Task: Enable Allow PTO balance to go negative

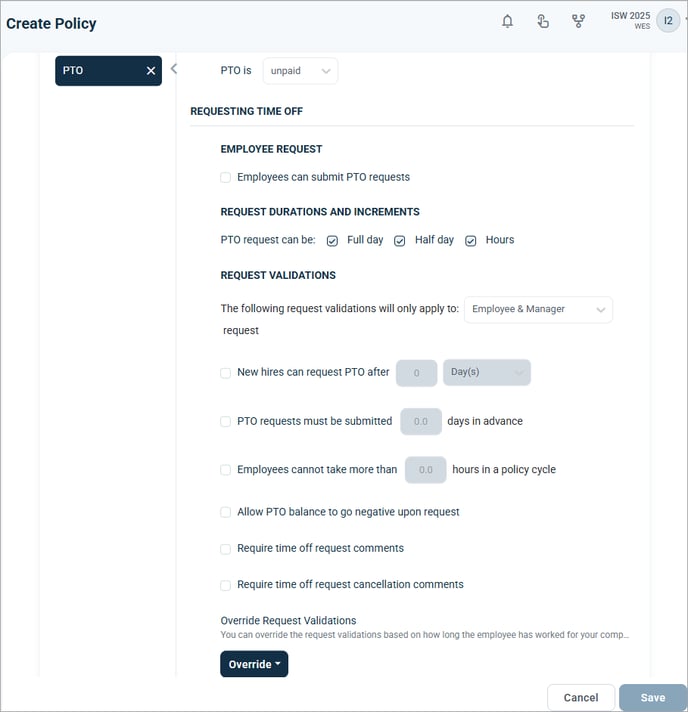Action: tap(226, 512)
